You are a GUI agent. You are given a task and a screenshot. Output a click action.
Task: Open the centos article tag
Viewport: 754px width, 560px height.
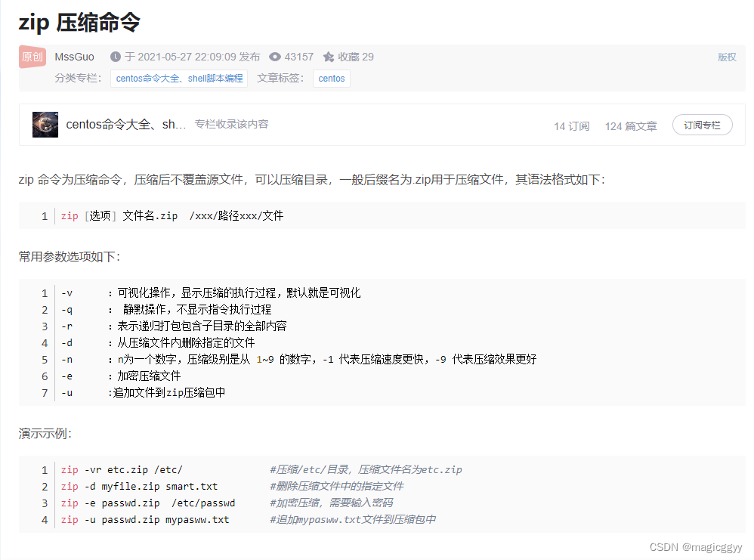pyautogui.click(x=331, y=78)
